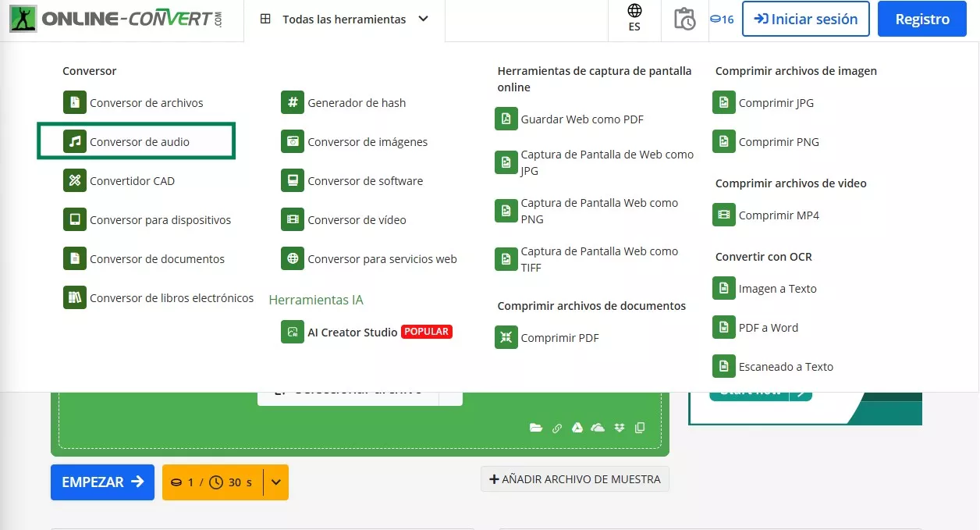This screenshot has height=530, width=980.
Task: Click the Conversor de software monitor icon
Action: 293,180
